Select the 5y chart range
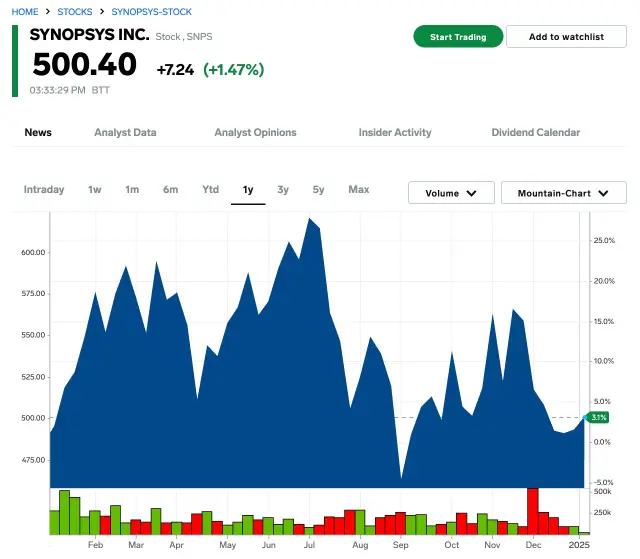Viewport: 640px width, 559px height. tap(318, 190)
